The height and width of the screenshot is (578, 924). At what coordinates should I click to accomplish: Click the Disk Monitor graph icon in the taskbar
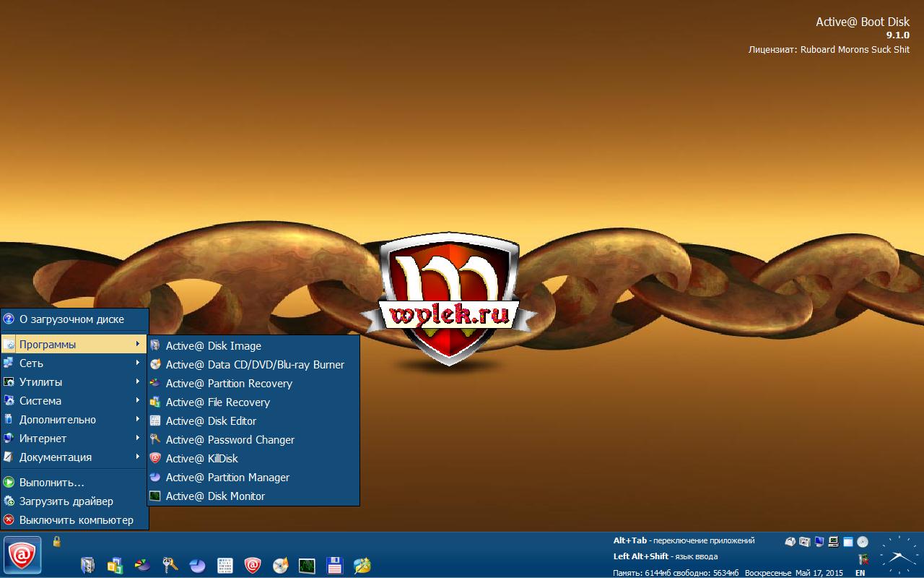[x=308, y=565]
